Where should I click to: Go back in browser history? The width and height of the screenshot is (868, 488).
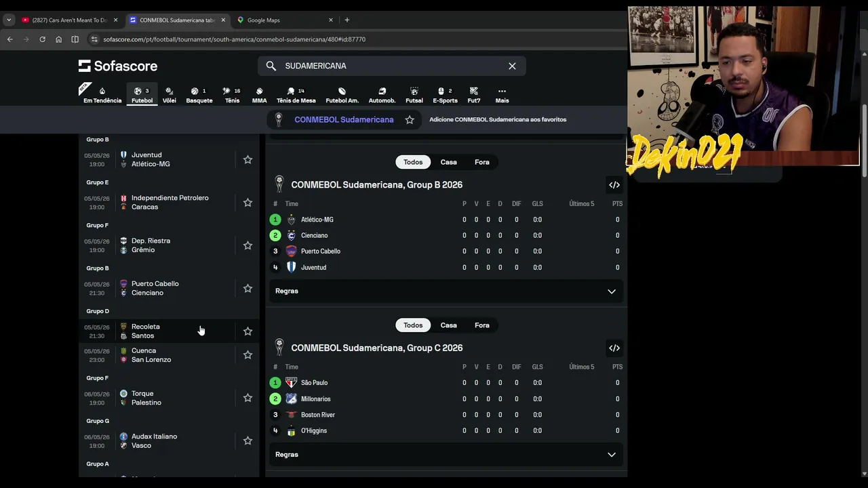tap(9, 39)
